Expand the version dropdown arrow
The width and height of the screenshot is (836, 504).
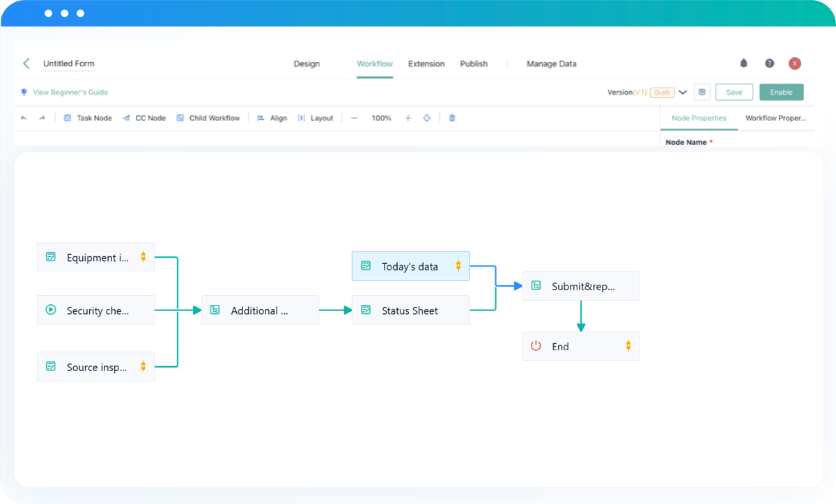(683, 91)
